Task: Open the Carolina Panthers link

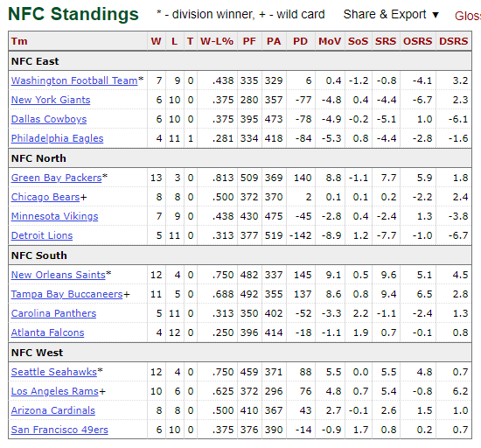Action: pos(53,313)
